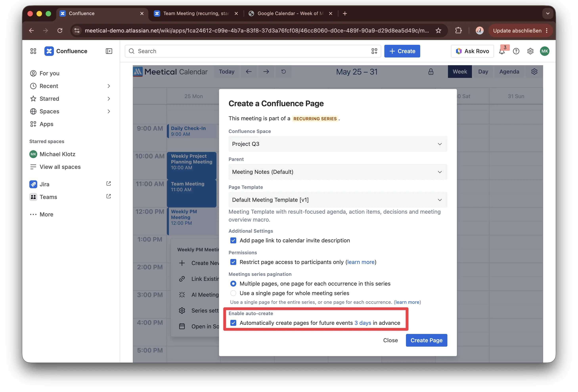The height and width of the screenshot is (392, 578).
Task: Go to previous week with left arrow
Action: point(249,72)
